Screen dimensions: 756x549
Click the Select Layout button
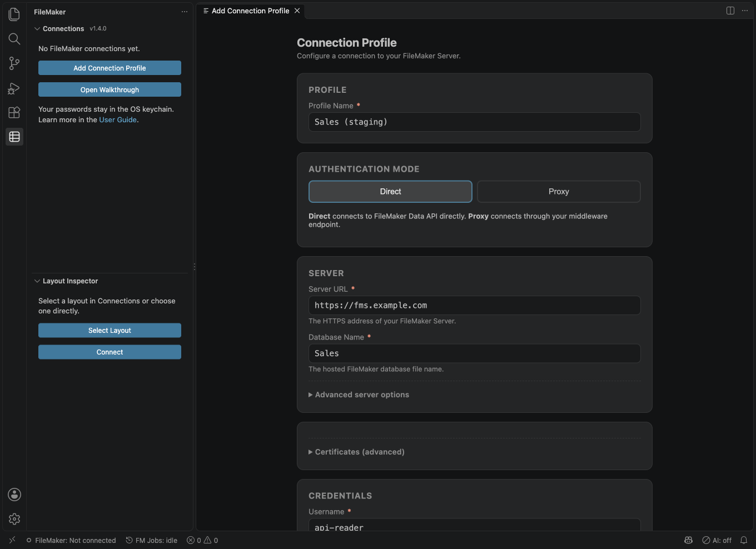pyautogui.click(x=110, y=330)
